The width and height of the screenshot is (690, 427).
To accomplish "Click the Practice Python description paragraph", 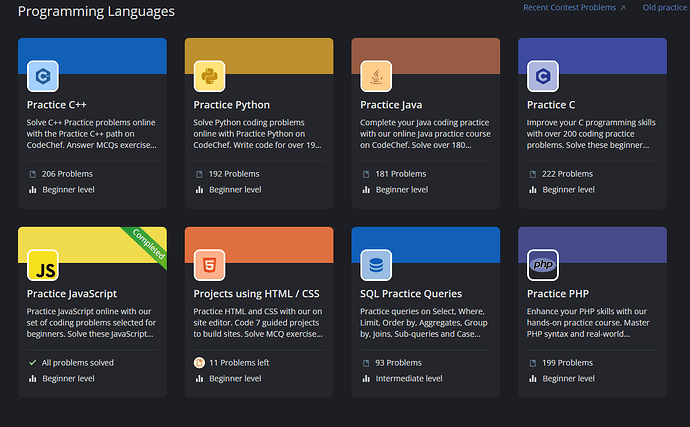I will pos(257,134).
